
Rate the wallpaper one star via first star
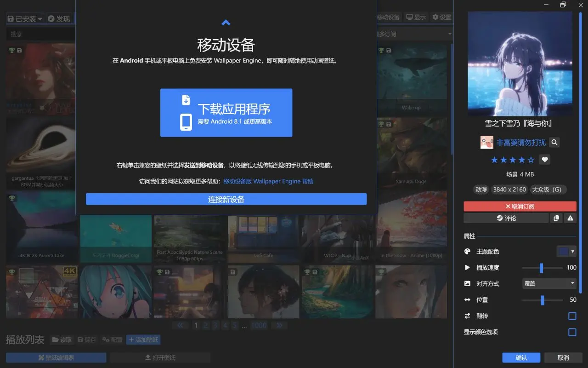(494, 160)
